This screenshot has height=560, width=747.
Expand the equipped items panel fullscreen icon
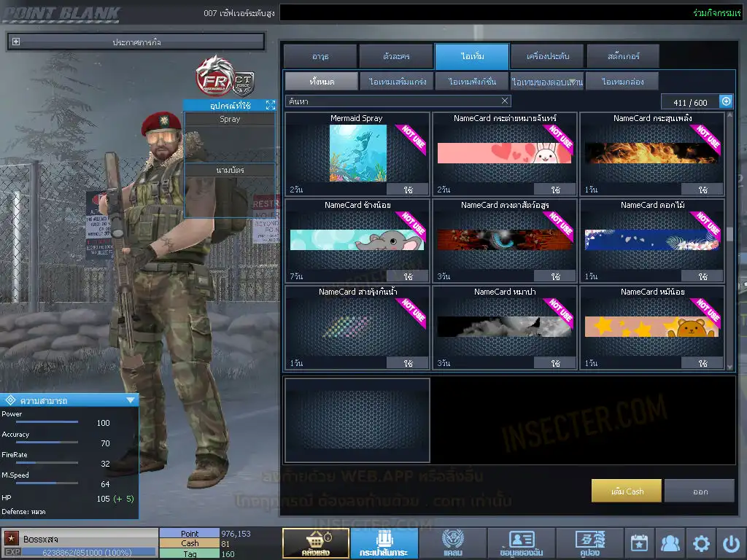pos(270,106)
